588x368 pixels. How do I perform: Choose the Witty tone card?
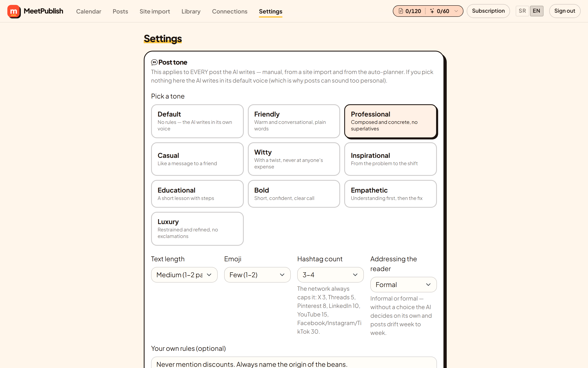[x=294, y=159]
